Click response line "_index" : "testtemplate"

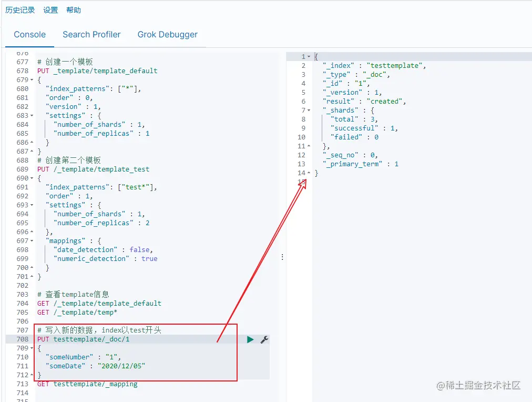[x=374, y=66]
